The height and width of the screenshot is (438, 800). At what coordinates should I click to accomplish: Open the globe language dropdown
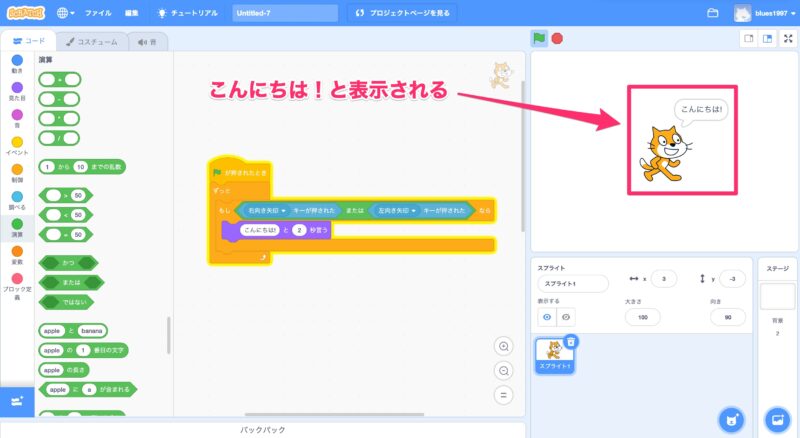click(x=66, y=13)
